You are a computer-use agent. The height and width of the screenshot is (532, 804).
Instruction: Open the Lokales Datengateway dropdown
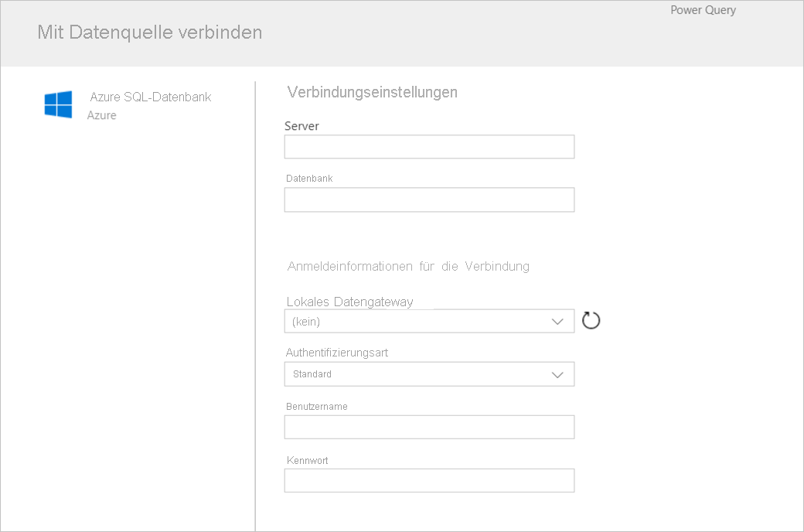[557, 321]
